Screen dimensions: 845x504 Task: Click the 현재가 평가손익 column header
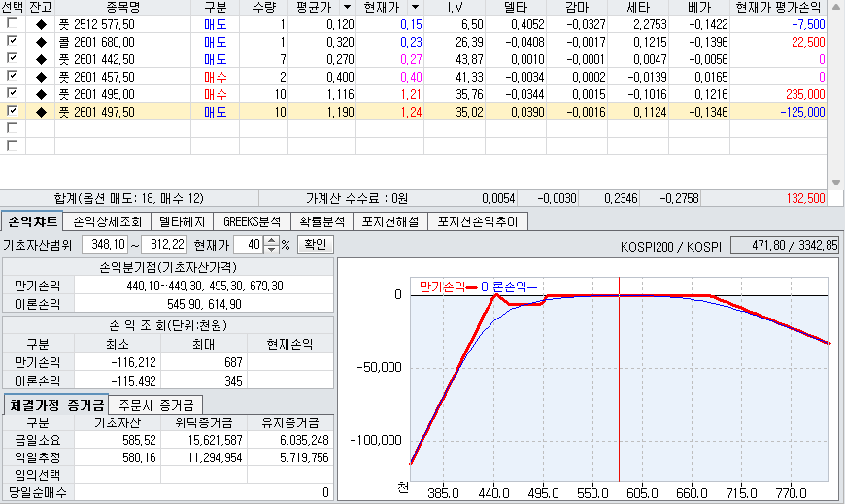(778, 7)
